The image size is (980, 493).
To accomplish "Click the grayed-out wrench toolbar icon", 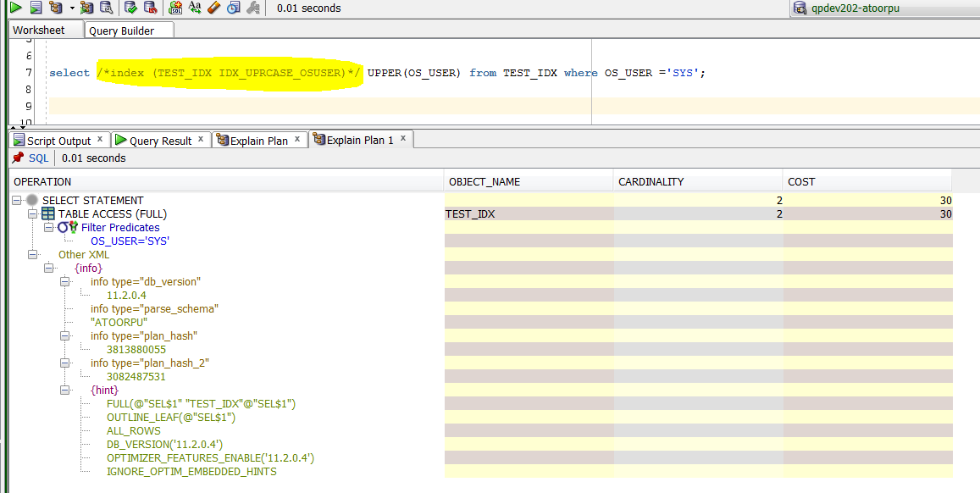I will [x=253, y=8].
